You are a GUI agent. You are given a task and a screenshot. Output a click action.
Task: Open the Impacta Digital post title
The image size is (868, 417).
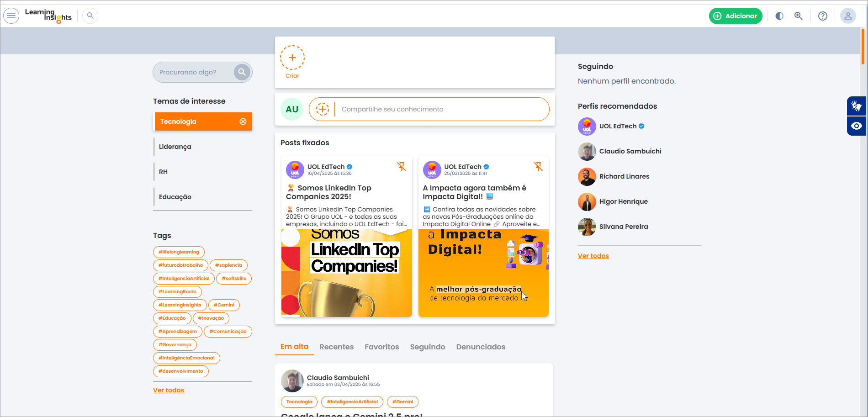pos(475,192)
